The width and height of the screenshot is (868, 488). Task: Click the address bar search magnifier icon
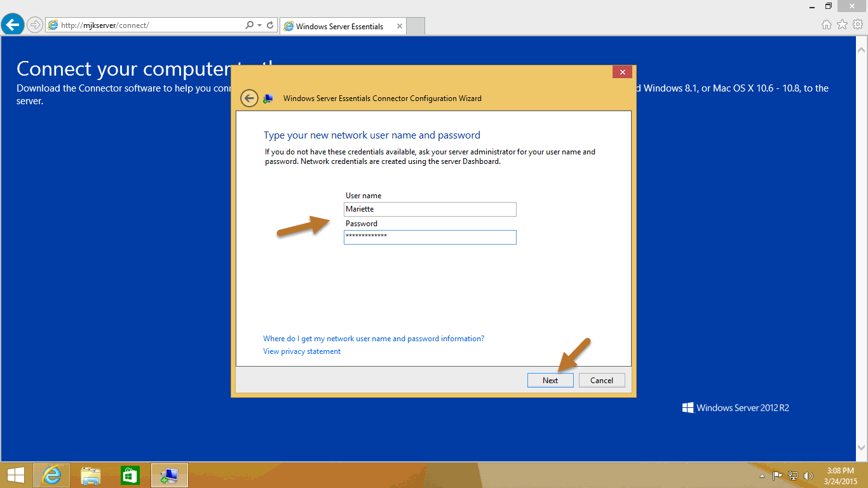coord(249,25)
